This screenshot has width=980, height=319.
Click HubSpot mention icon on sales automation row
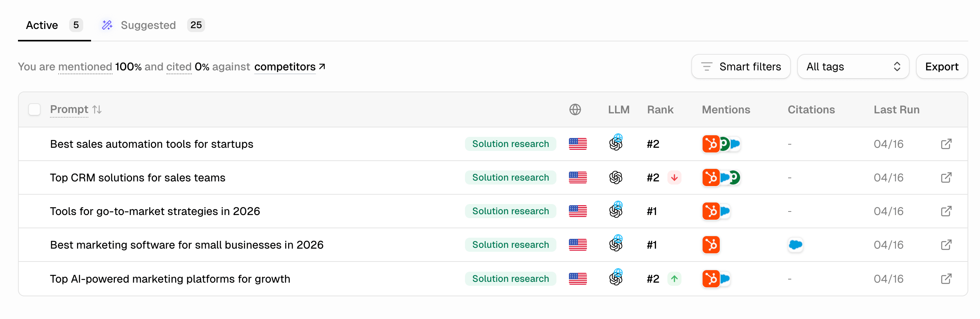click(711, 144)
